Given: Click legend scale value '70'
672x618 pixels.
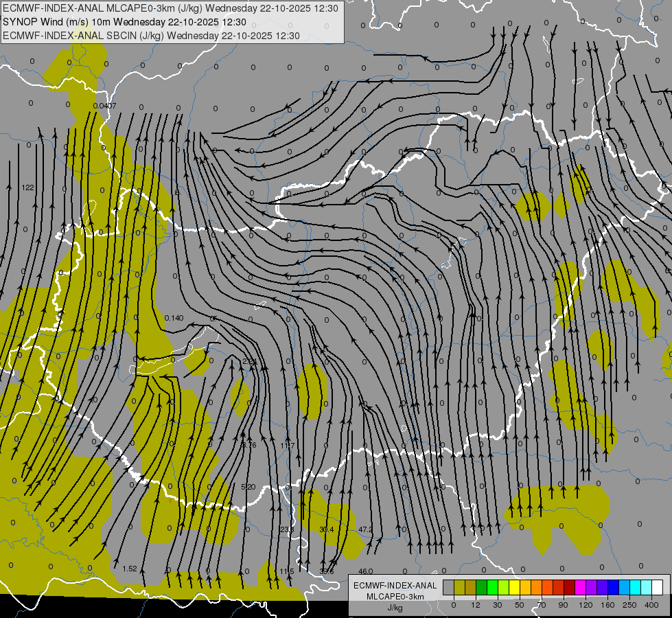Looking at the screenshot, I should [x=542, y=605].
